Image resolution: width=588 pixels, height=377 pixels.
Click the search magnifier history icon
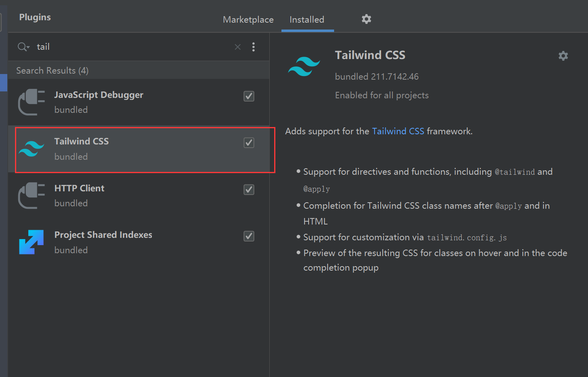(x=23, y=47)
